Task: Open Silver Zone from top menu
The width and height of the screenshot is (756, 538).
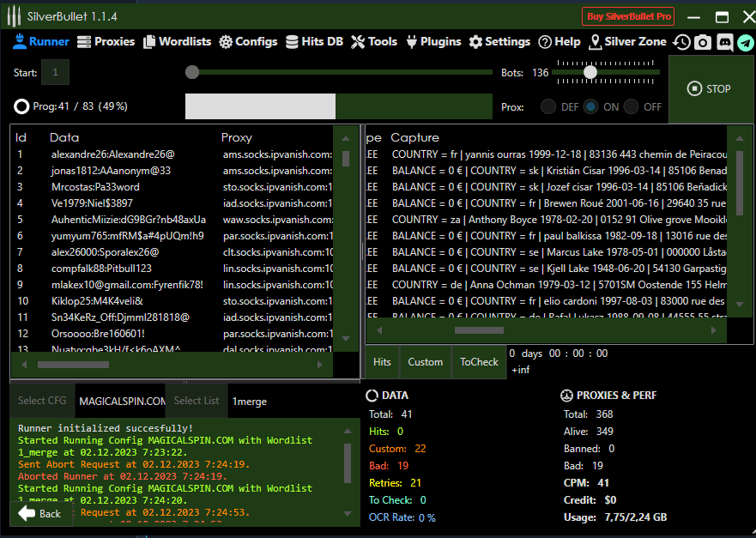Action: [627, 41]
